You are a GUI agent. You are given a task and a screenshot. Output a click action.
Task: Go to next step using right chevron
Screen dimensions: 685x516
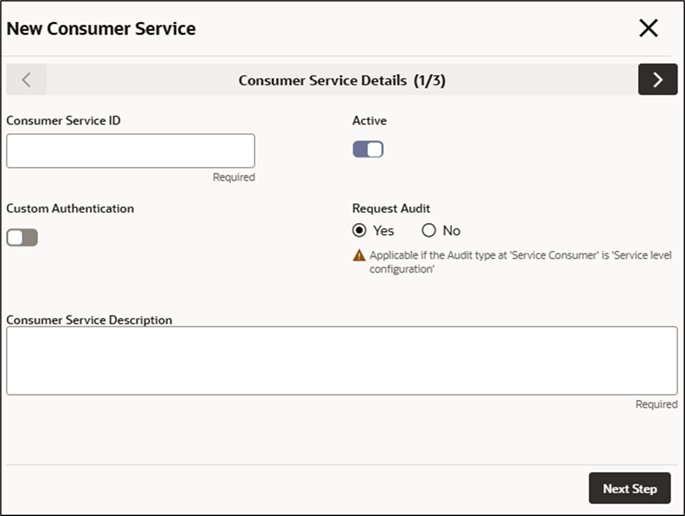pyautogui.click(x=657, y=80)
